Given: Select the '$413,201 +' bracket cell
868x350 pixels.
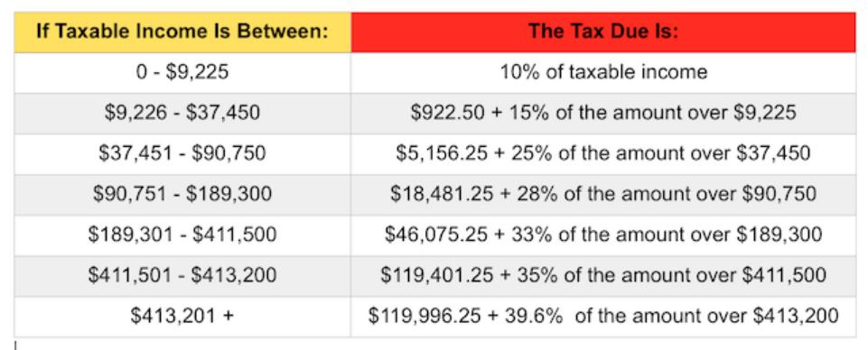Looking at the screenshot, I should pyautogui.click(x=182, y=317).
